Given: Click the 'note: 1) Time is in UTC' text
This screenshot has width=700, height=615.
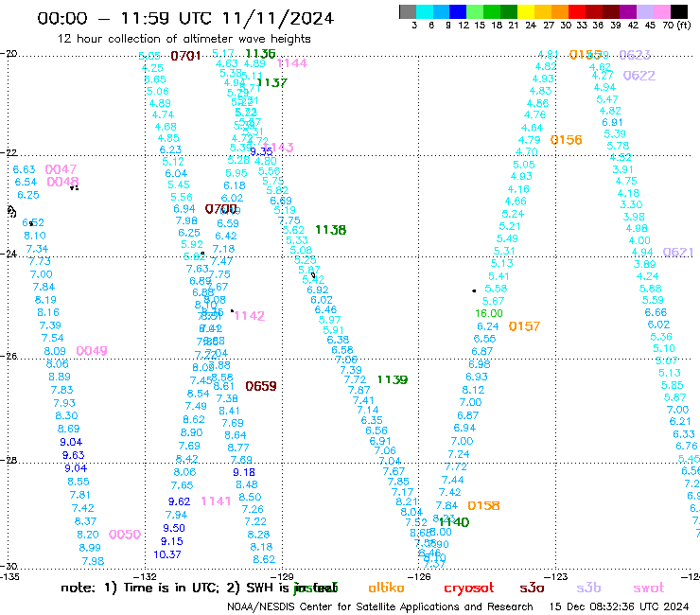Looking at the screenshot, I should (x=140, y=588).
